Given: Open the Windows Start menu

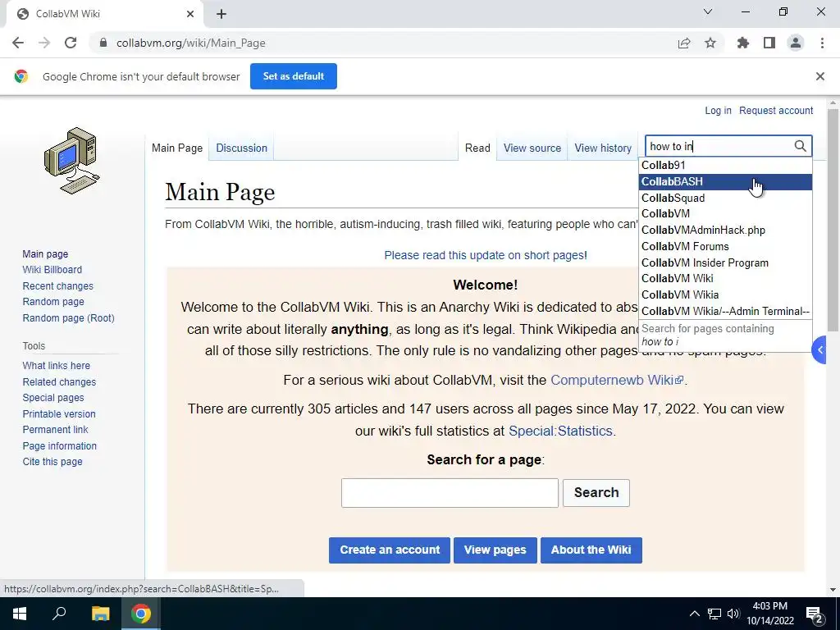Looking at the screenshot, I should (20, 614).
